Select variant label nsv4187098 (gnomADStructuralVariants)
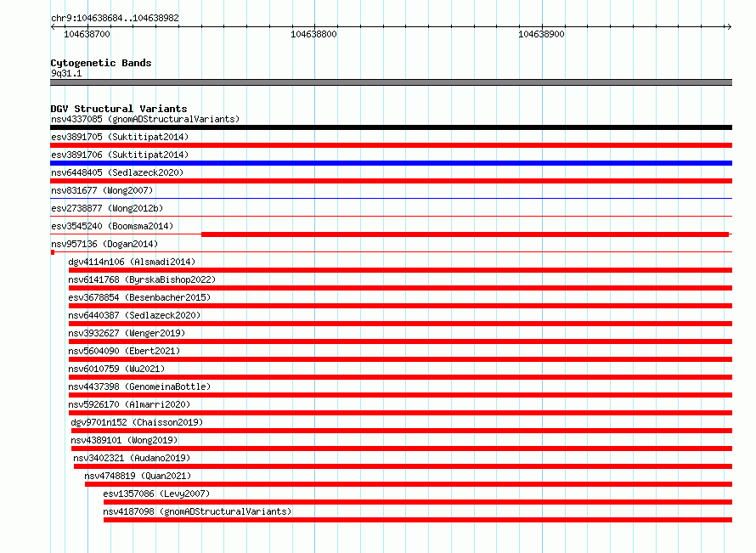Screen dimensions: 756x553 (197, 511)
